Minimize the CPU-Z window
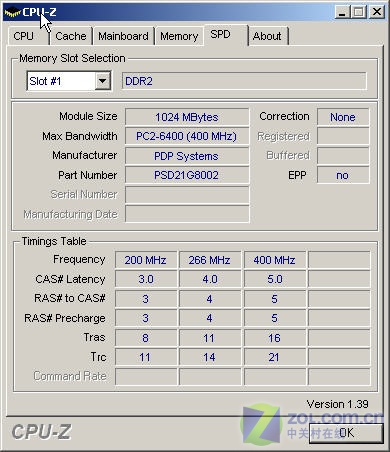Image resolution: width=390 pixels, height=452 pixels. [x=342, y=12]
